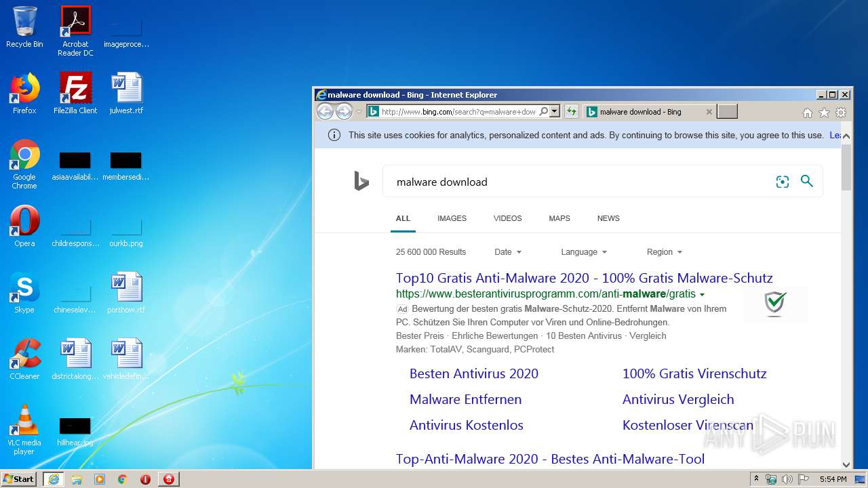Switch to the ALL results tab
This screenshot has height=488, width=868.
(x=403, y=218)
